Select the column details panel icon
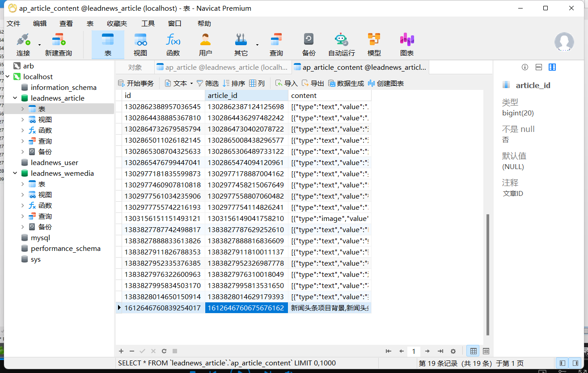The width and height of the screenshot is (588, 373). [552, 67]
